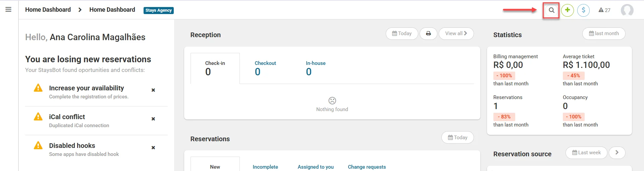Open the search magnifier icon
This screenshot has width=644, height=171.
pos(551,10)
